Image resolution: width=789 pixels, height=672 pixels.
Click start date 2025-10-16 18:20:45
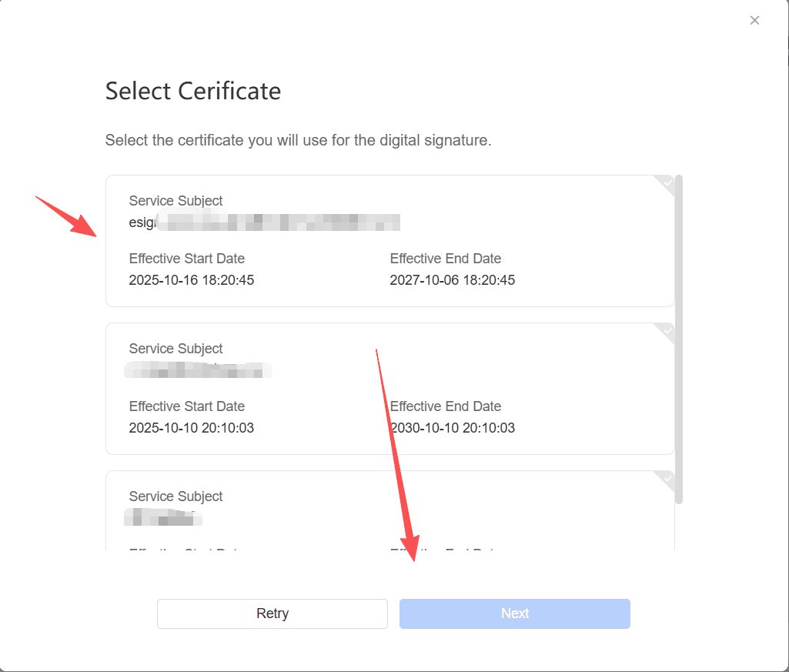[192, 280]
